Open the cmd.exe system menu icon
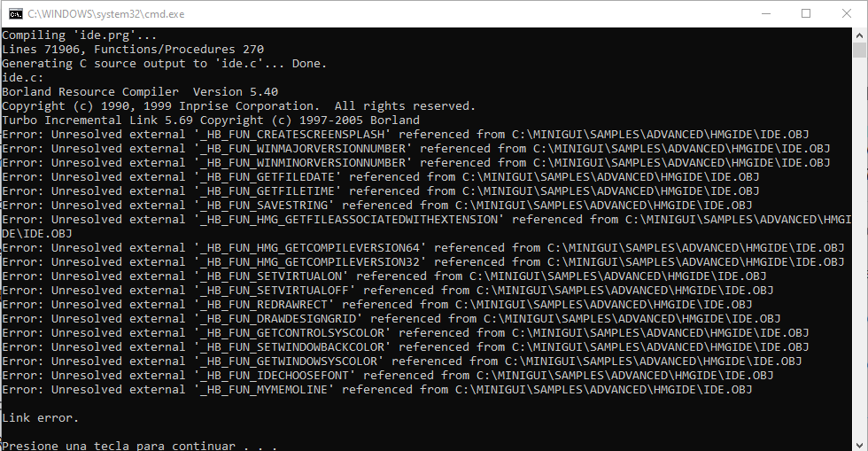This screenshot has height=451, width=868. tap(16, 13)
